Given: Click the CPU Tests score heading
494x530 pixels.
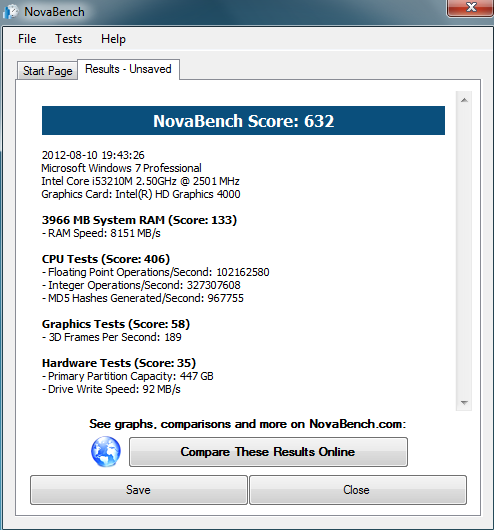Looking at the screenshot, I should (x=106, y=259).
